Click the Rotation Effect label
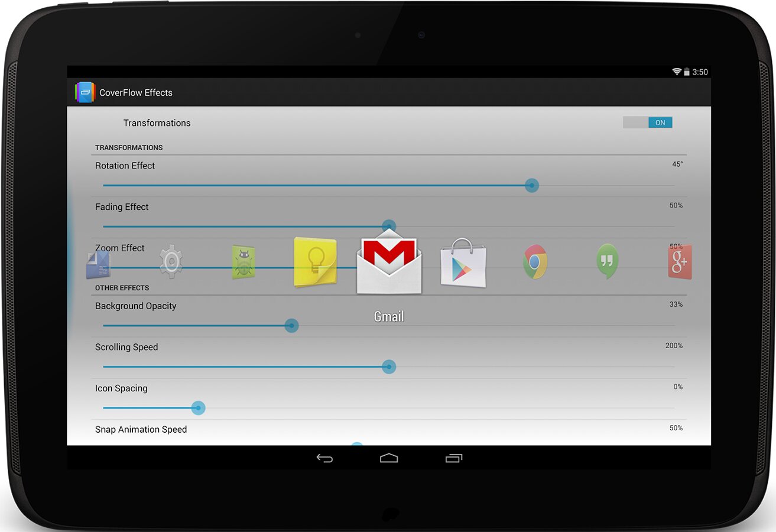Screen dimensions: 776x532 tap(125, 166)
